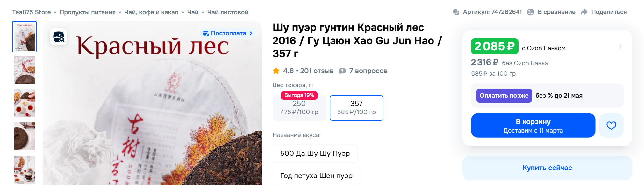Click the Поделиться share arrow icon
This screenshot has height=185, width=644.
(584, 12)
